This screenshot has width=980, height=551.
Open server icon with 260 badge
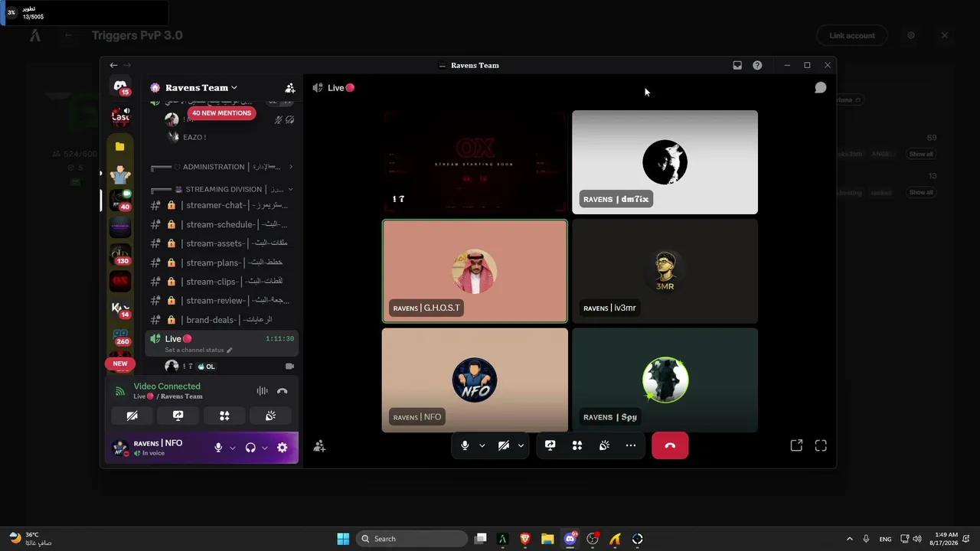coord(120,336)
